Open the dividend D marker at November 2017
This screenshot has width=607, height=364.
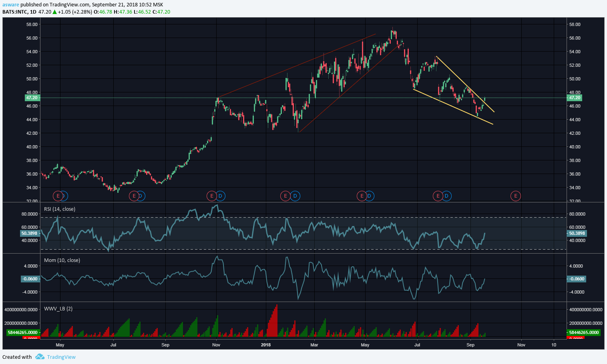(220, 196)
